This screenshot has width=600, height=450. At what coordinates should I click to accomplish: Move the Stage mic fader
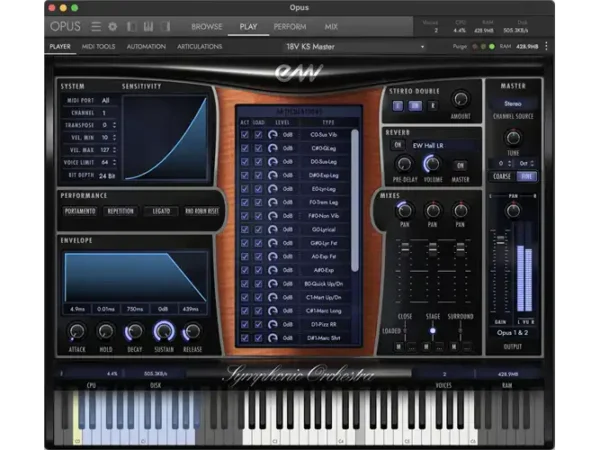(x=432, y=248)
